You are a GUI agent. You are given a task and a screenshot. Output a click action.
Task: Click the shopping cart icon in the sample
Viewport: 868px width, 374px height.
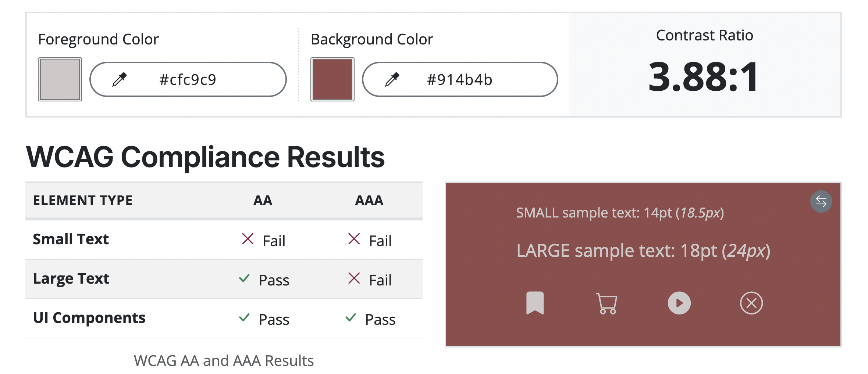click(x=606, y=303)
